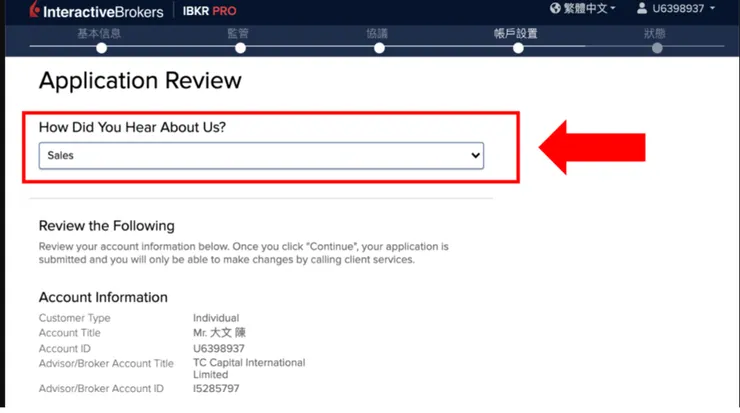Click the Account Title value Mr. 大文 陳
This screenshot has height=413, width=740.
click(x=219, y=333)
